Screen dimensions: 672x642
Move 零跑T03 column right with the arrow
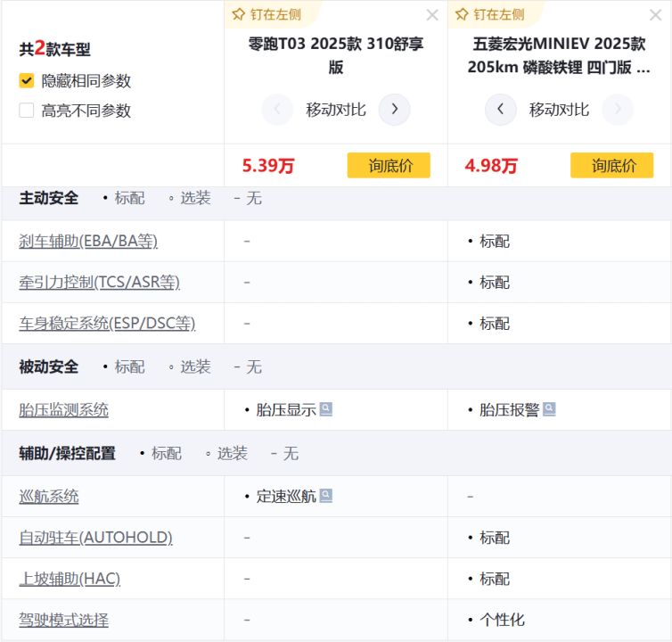394,110
